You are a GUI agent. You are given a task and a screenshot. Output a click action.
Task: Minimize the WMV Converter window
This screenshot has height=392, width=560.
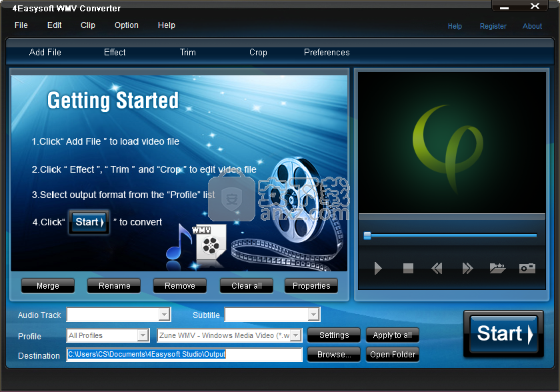coord(504,7)
